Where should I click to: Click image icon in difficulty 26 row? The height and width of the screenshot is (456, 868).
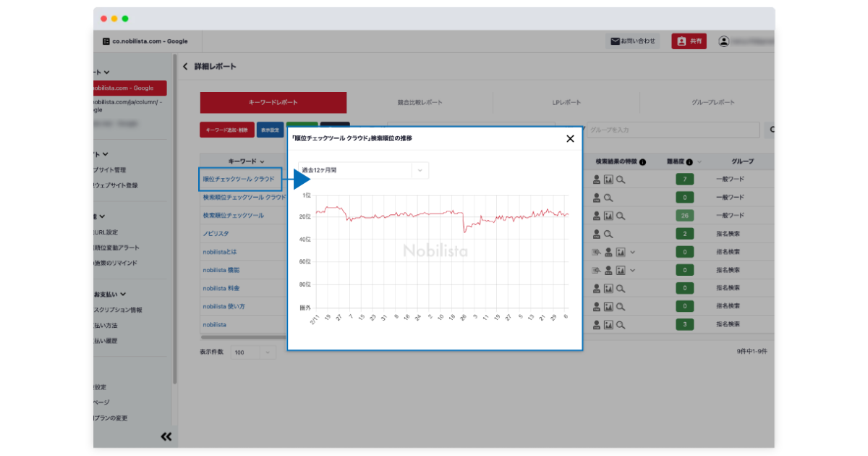(608, 216)
